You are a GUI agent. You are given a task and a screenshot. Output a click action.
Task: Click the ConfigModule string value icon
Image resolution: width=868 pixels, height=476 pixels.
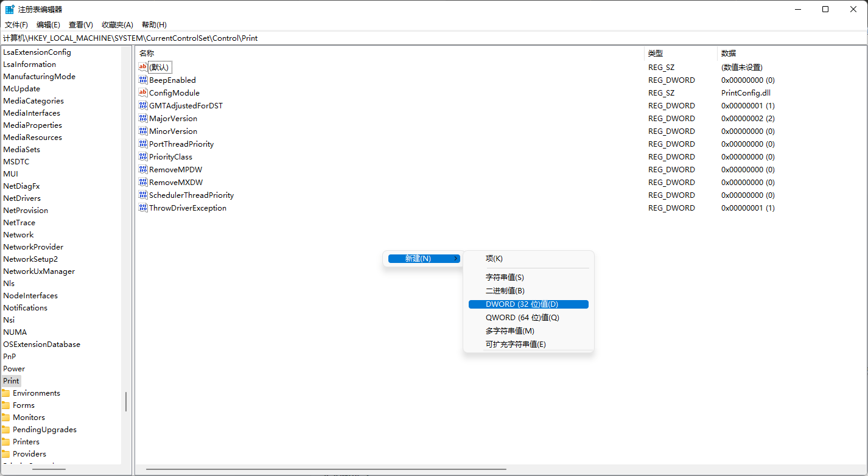tap(143, 93)
